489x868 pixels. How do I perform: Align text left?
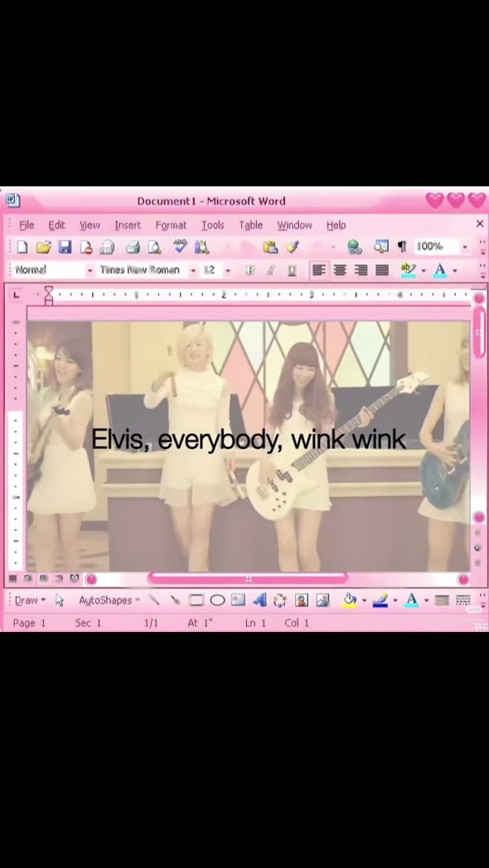coord(318,270)
